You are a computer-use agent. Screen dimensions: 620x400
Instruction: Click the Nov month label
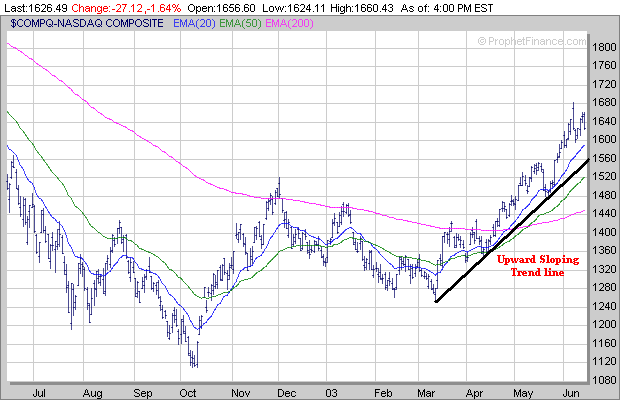(x=241, y=393)
